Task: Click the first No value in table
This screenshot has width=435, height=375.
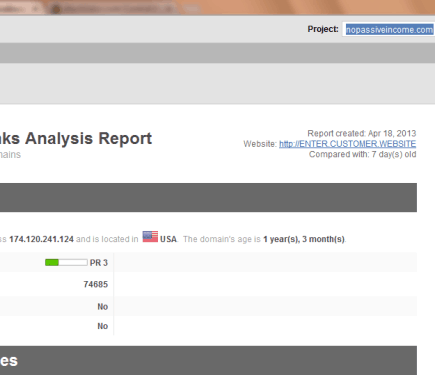Action: coord(103,307)
